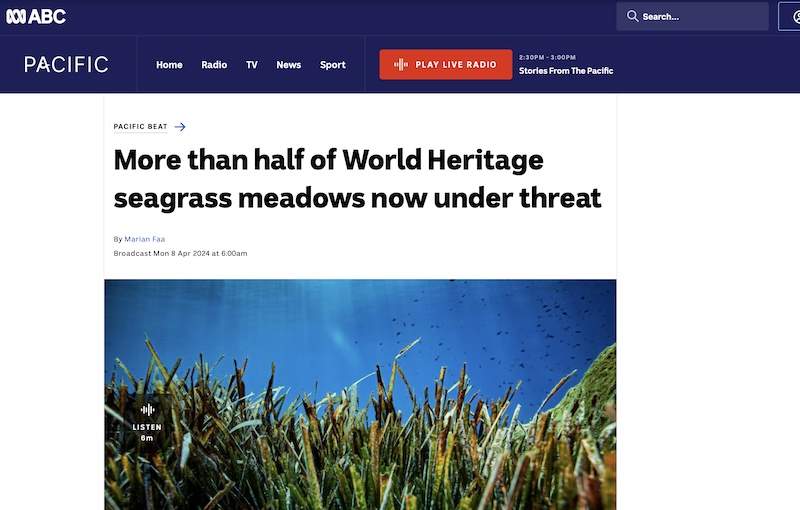
Task: Click the search magnifier icon
Action: pyautogui.click(x=632, y=16)
